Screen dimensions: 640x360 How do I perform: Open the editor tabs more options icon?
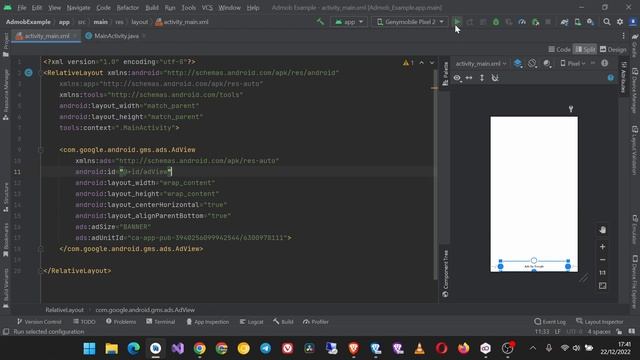pyautogui.click(x=623, y=36)
